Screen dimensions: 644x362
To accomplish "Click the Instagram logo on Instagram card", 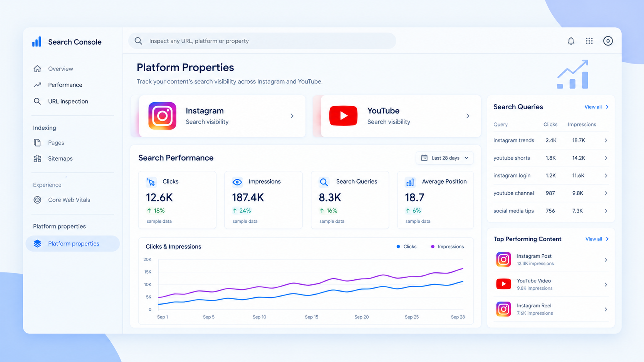I will click(162, 116).
